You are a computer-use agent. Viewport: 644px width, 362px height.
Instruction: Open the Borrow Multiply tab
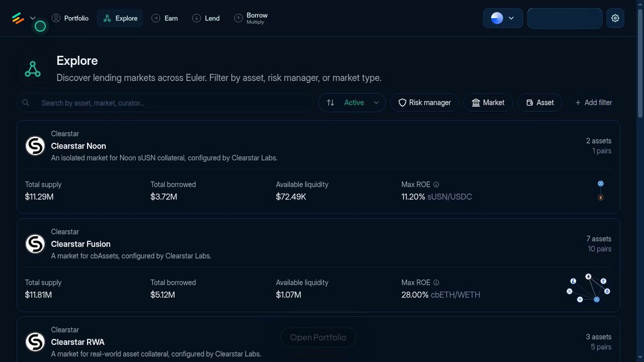[x=251, y=18]
